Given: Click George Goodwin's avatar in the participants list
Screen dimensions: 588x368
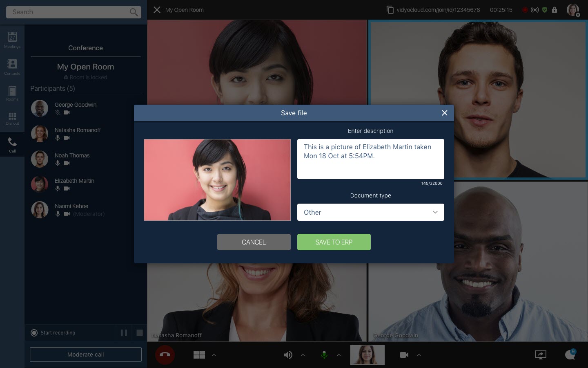Looking at the screenshot, I should (x=40, y=108).
